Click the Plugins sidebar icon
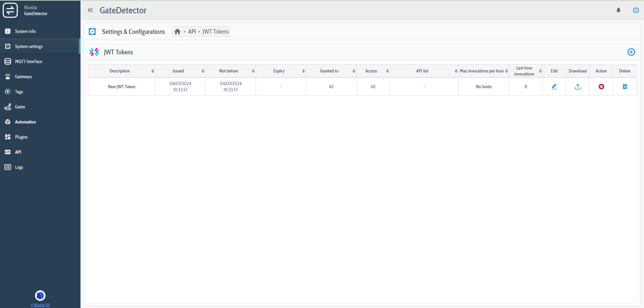Viewport: 644px width, 308px height. coord(7,137)
